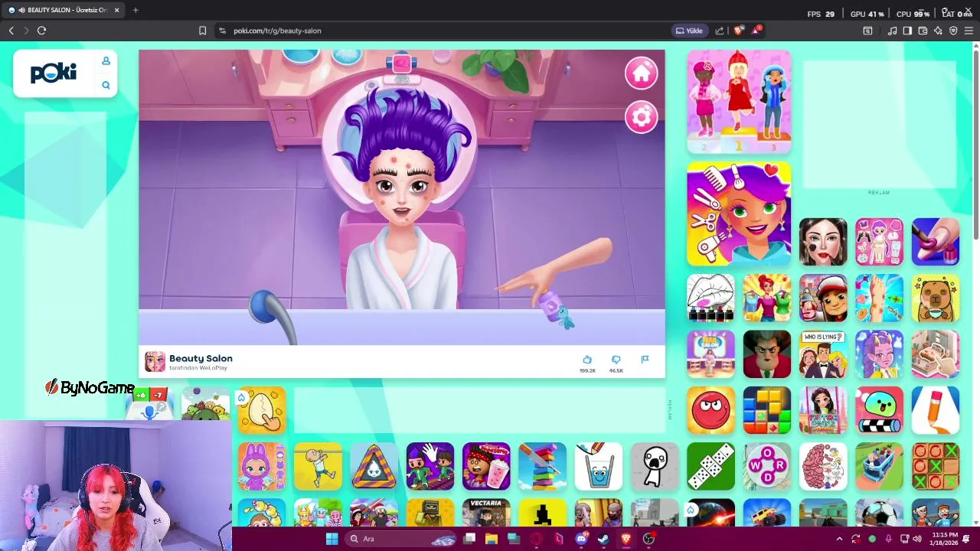Open the lips coloring game thumbnail
Image resolution: width=980 pixels, height=551 pixels.
710,298
